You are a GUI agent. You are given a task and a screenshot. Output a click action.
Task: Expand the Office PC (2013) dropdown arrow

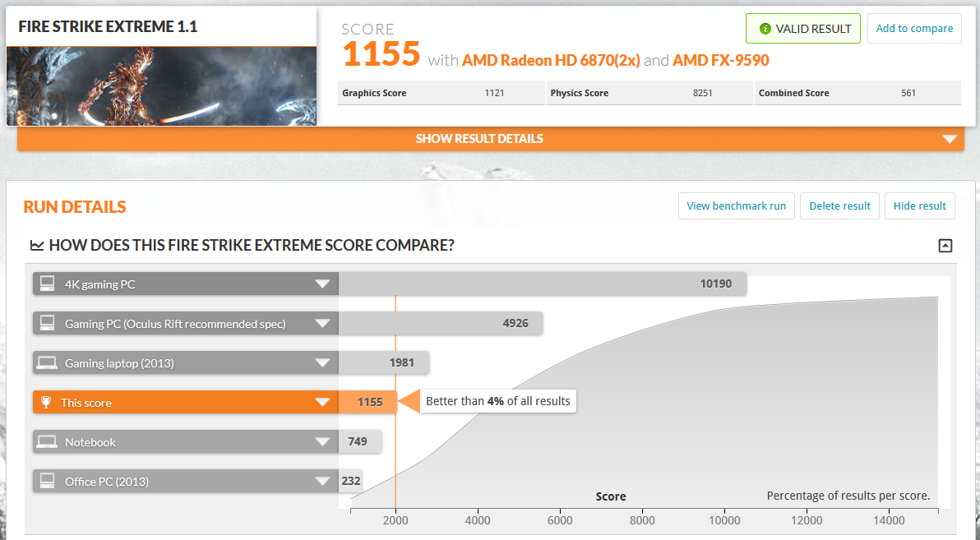(322, 482)
